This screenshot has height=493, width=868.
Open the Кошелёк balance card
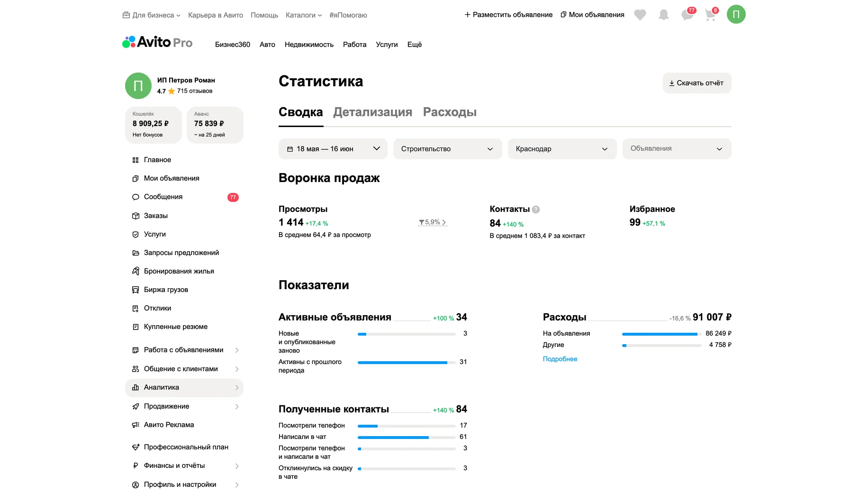[154, 125]
